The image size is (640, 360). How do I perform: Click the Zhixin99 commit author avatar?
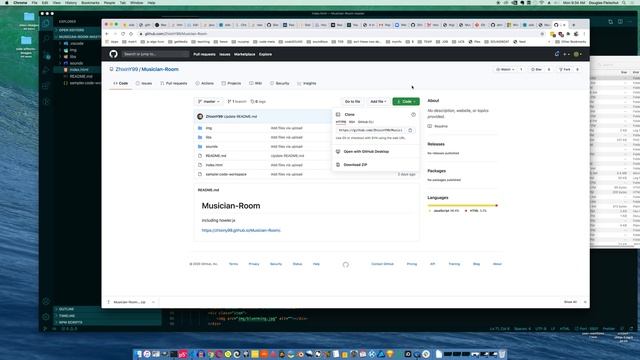pyautogui.click(x=200, y=117)
